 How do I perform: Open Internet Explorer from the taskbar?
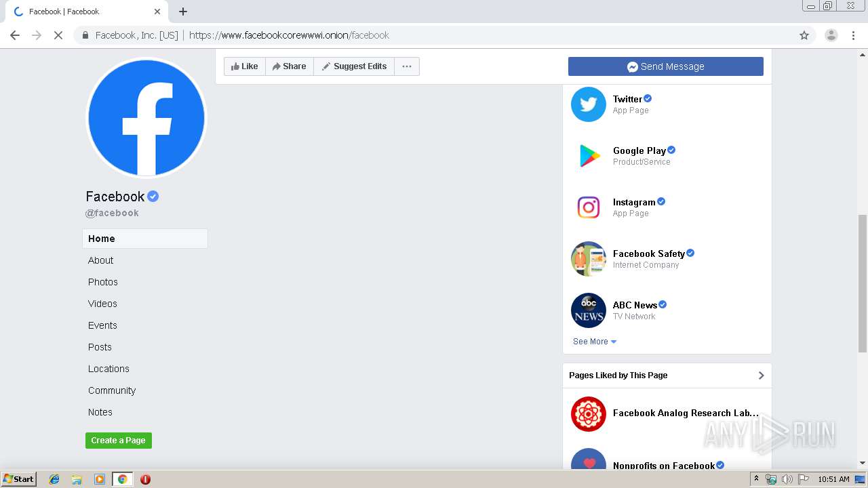click(x=54, y=479)
